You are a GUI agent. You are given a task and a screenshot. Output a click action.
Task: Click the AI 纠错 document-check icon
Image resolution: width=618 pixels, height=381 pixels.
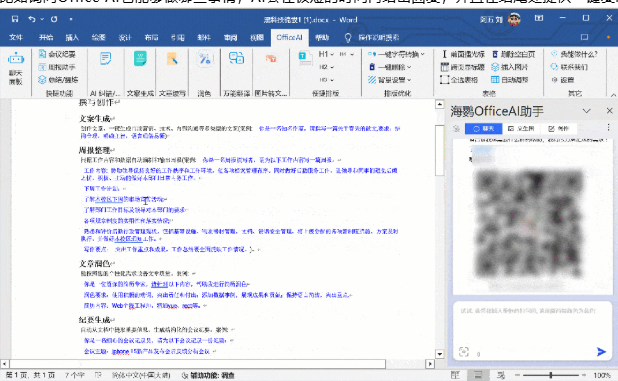[x=106, y=59]
